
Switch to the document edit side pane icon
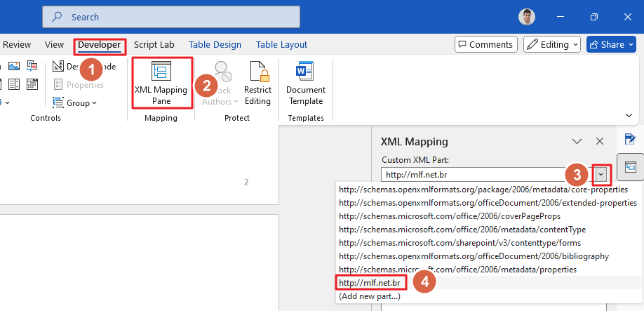pyautogui.click(x=630, y=139)
